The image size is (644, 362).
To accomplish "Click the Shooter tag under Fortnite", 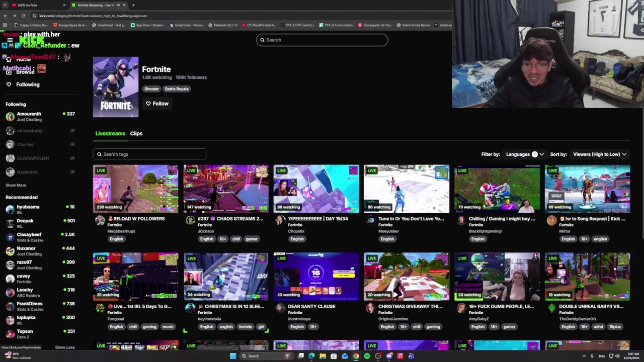I will point(151,89).
